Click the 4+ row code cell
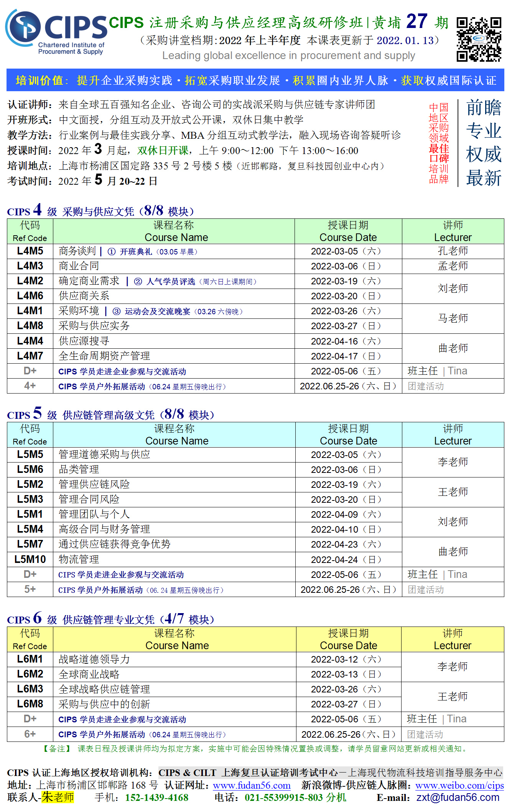Screen dimensions: 512x812 (30, 386)
